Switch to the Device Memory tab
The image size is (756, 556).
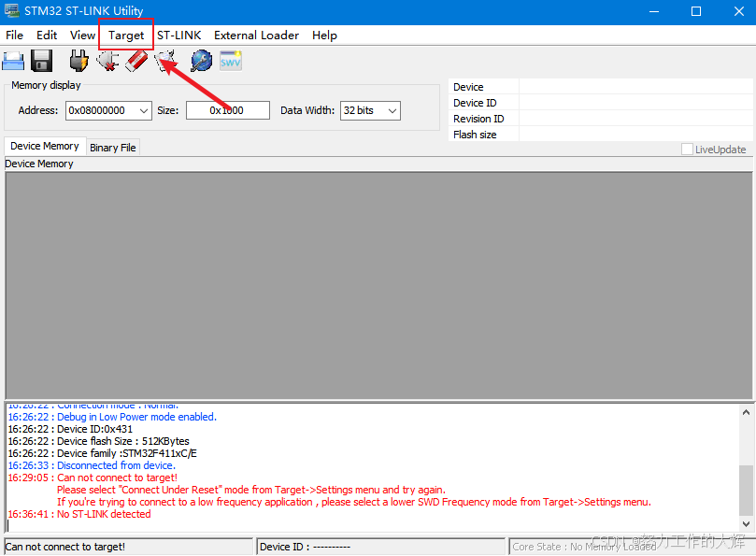45,146
